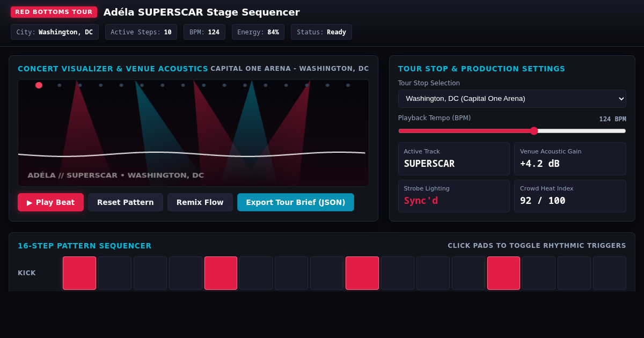Enable KICK pad step 2

pyautogui.click(x=115, y=273)
